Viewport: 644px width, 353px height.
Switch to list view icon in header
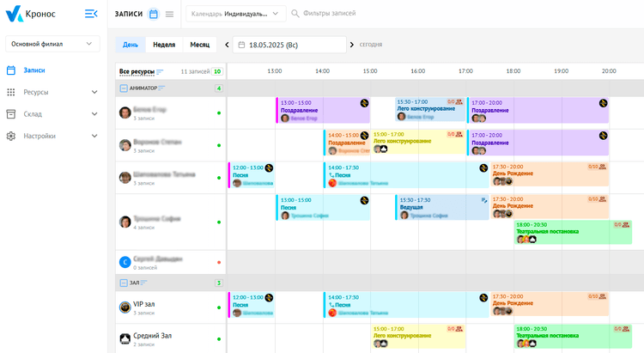[169, 14]
